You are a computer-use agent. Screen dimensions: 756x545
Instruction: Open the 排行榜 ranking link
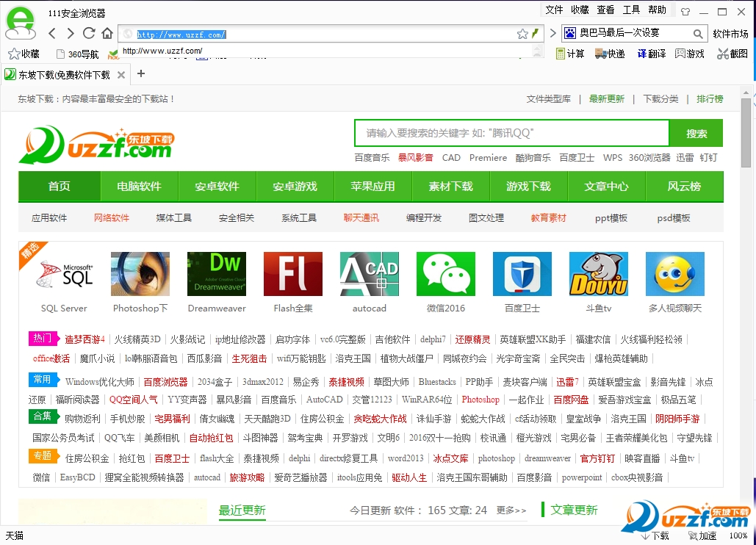coord(710,98)
